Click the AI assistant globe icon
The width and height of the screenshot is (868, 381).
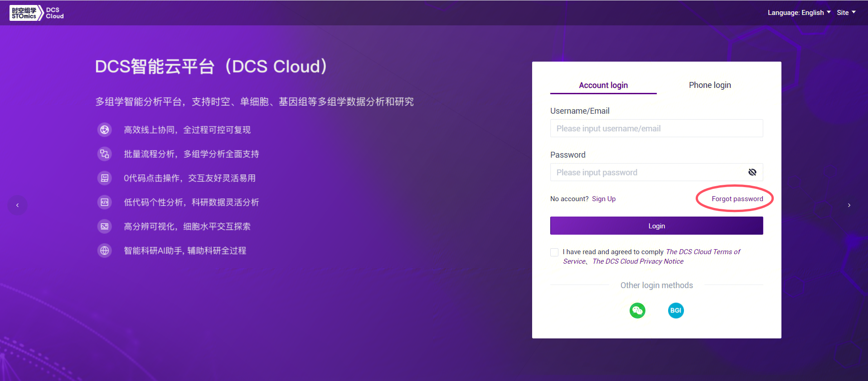click(x=105, y=251)
